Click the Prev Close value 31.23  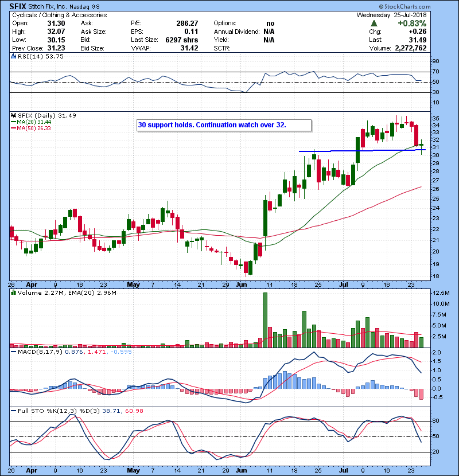[x=56, y=48]
